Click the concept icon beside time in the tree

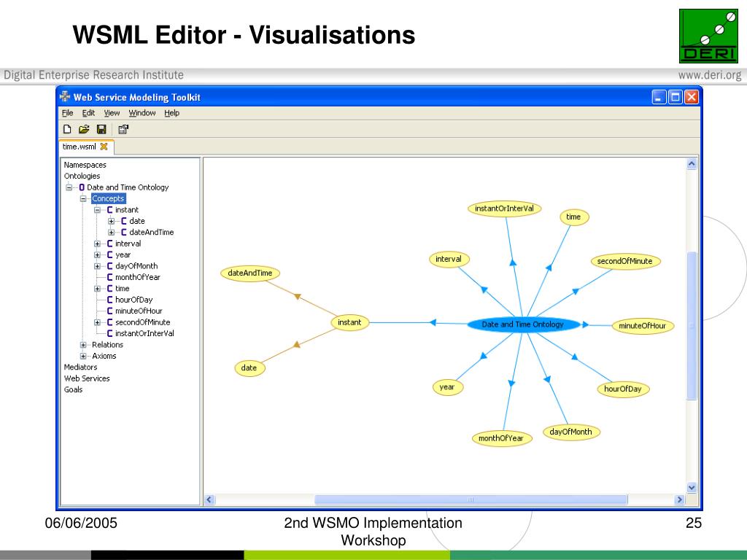[109, 289]
